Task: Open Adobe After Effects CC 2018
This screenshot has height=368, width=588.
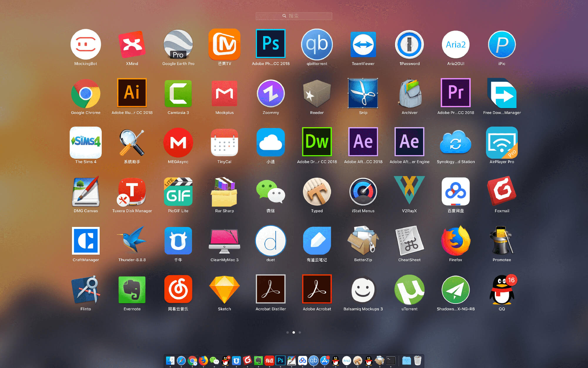Action: click(363, 142)
